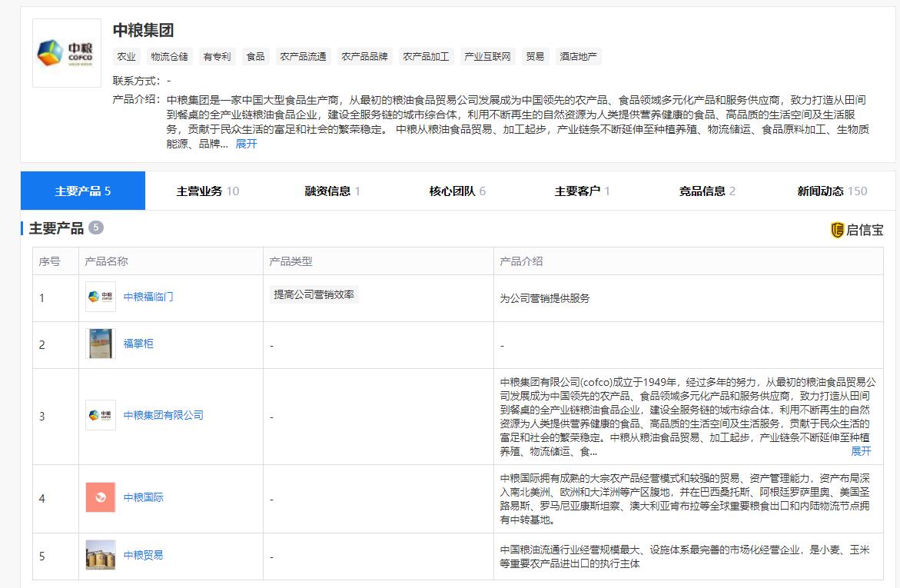Image resolution: width=900 pixels, height=588 pixels.
Task: Click the 农产品品牌 tag
Action: pos(364,56)
